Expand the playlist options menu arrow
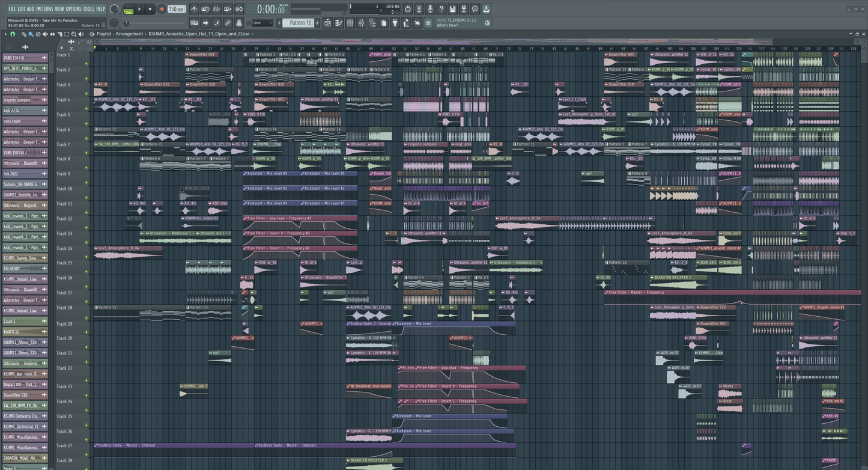 tap(5, 34)
